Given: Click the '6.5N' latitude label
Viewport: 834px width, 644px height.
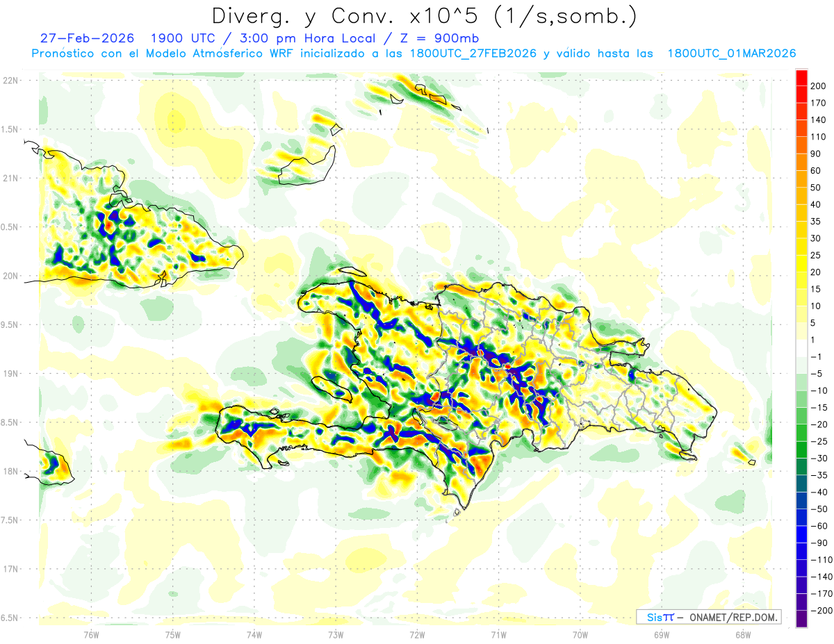Looking at the screenshot, I should pyautogui.click(x=10, y=618).
